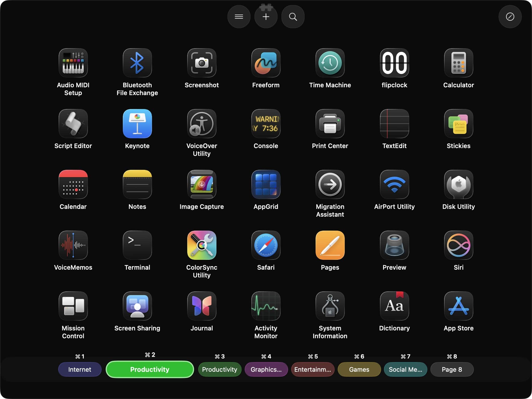Open the list menu at the top
The image size is (532, 399).
click(x=239, y=16)
